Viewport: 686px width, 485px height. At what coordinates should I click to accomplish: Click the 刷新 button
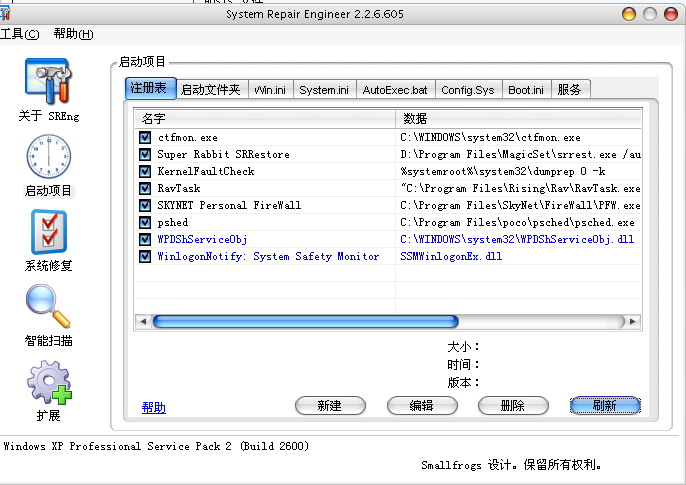[605, 405]
